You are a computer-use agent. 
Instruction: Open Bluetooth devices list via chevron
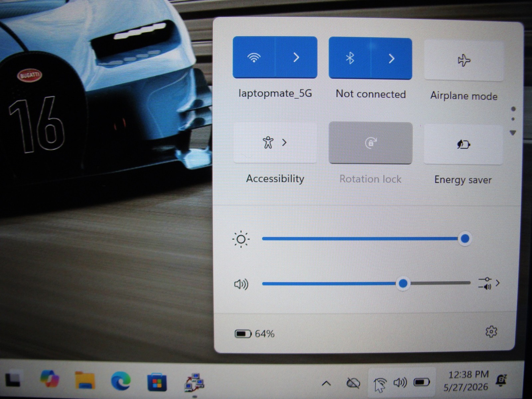(x=391, y=59)
